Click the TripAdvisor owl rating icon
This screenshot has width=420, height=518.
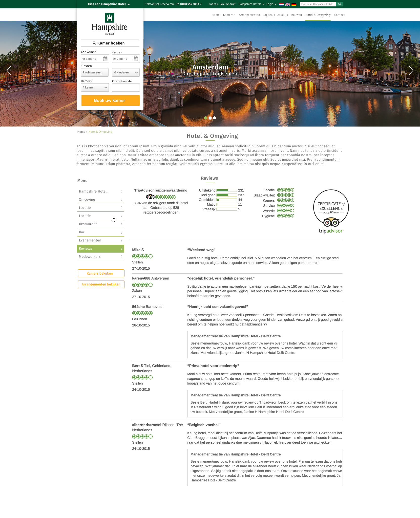[x=150, y=197]
